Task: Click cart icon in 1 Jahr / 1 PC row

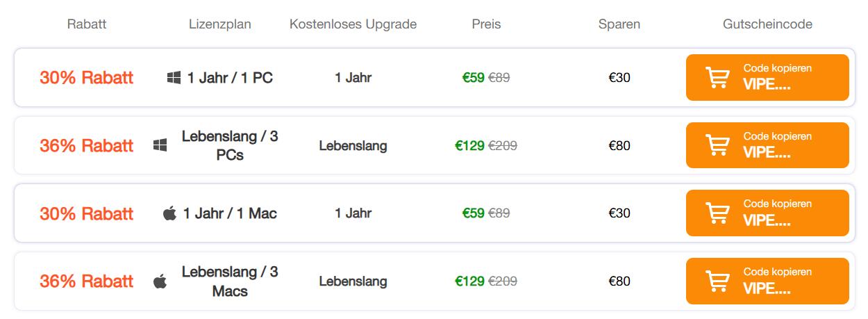Action: tap(717, 78)
